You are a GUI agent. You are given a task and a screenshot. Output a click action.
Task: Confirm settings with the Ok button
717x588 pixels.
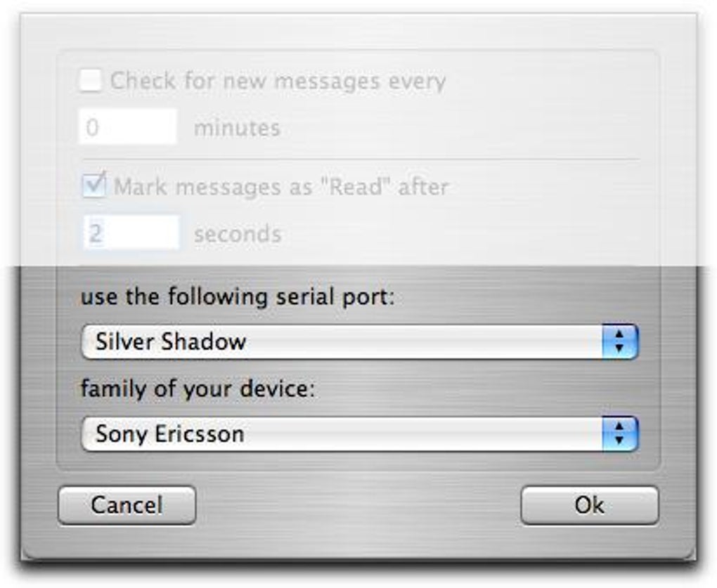(x=589, y=505)
